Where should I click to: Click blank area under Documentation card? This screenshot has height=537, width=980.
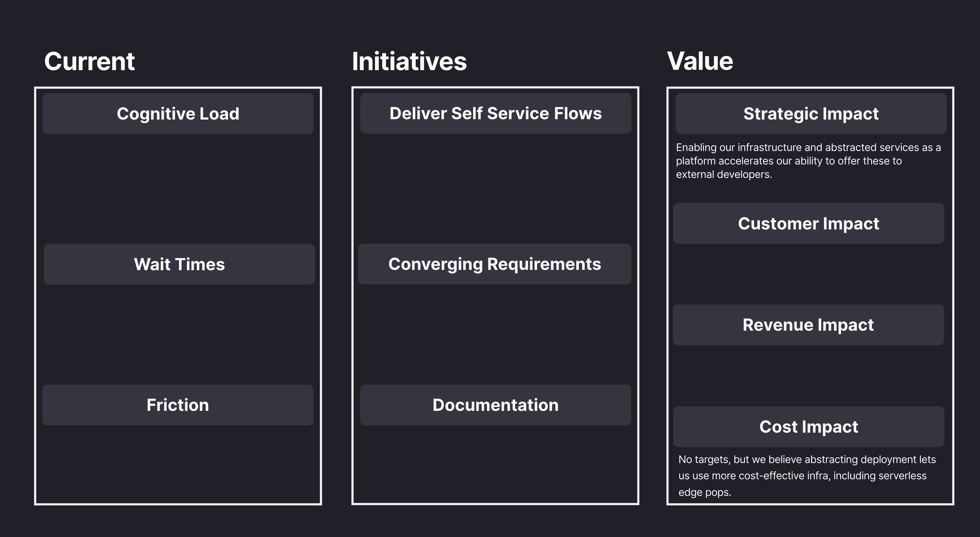(495, 464)
